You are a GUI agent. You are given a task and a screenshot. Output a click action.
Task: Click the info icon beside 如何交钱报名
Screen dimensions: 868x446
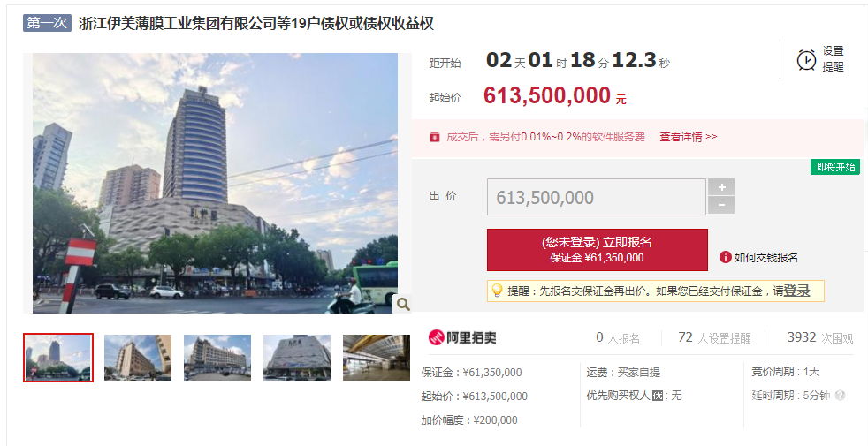point(725,257)
